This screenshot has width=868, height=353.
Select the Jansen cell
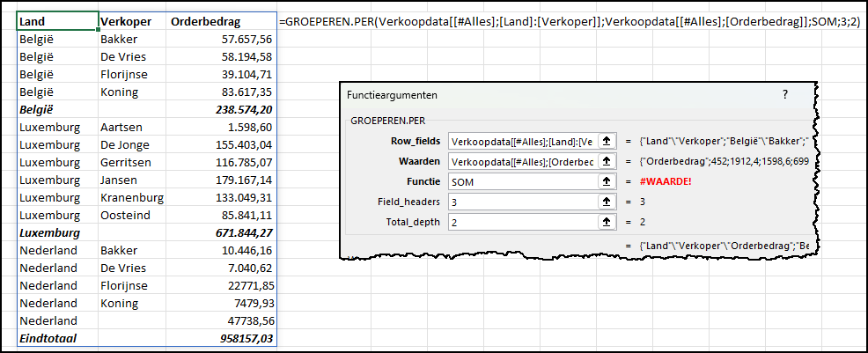pyautogui.click(x=134, y=180)
